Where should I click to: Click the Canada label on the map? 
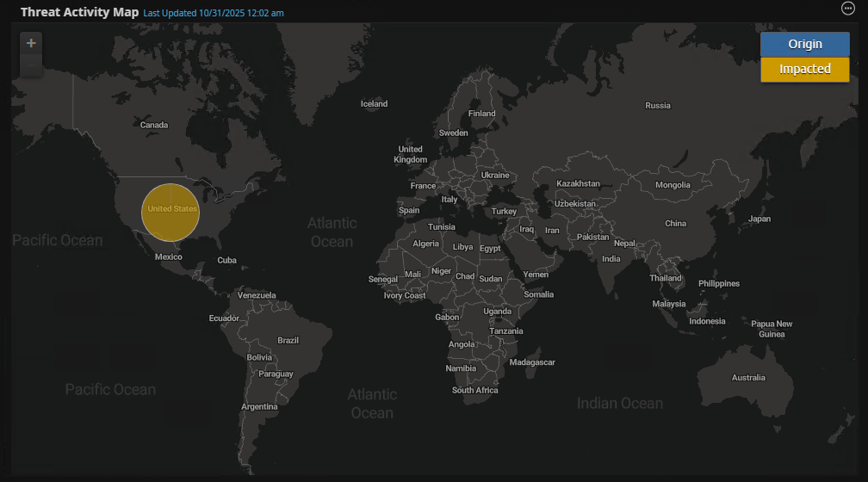[x=154, y=126]
